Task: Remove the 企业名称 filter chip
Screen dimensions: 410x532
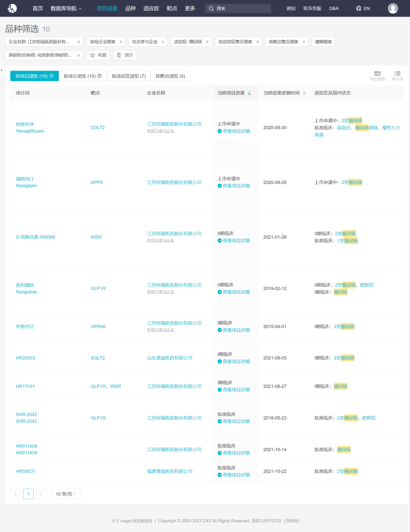Action: [x=79, y=42]
